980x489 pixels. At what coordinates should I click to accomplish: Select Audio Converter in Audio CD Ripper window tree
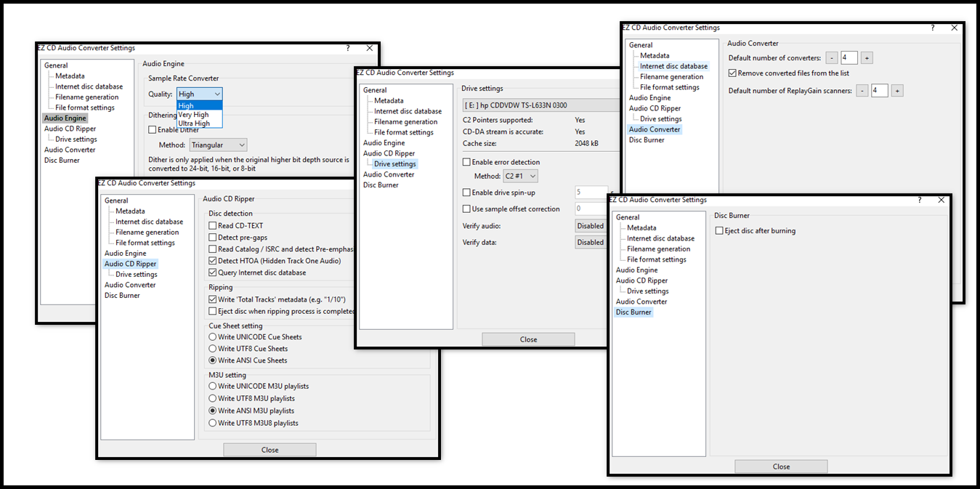130,285
